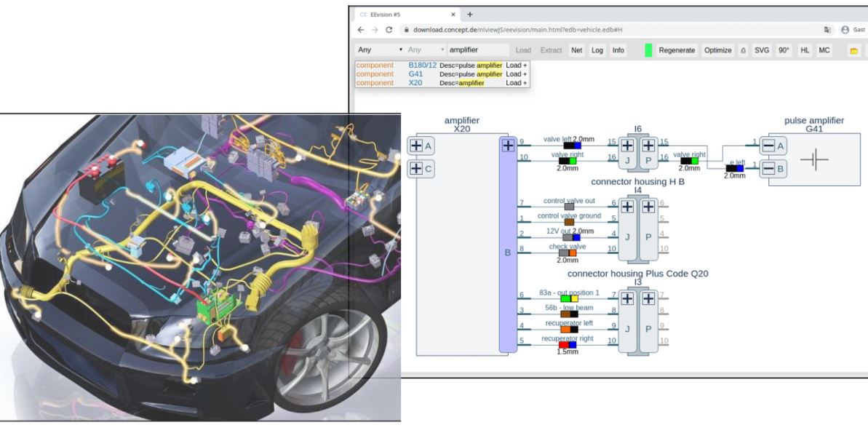
Task: Select check valve wire marker
Action: tap(568, 253)
